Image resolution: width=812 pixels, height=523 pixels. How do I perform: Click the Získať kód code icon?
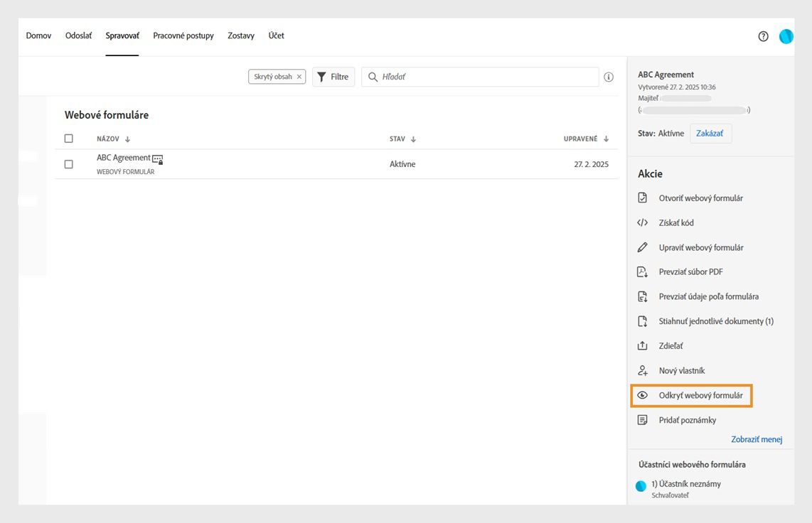tap(643, 222)
